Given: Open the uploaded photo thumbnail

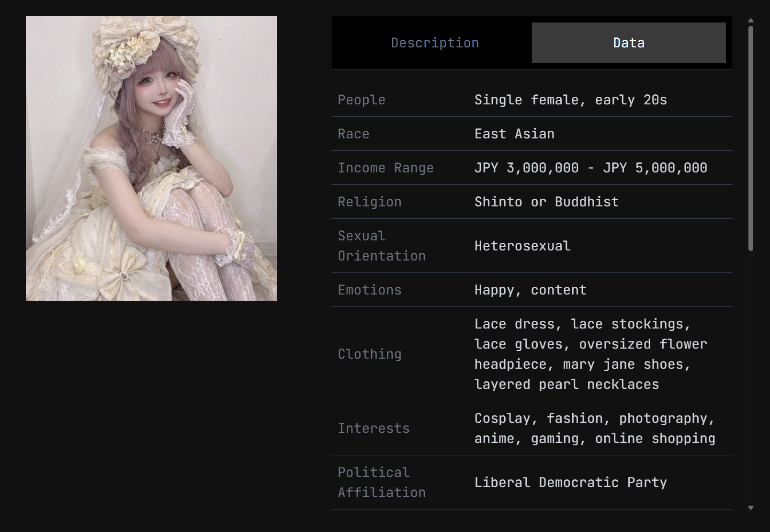Looking at the screenshot, I should click(x=151, y=158).
